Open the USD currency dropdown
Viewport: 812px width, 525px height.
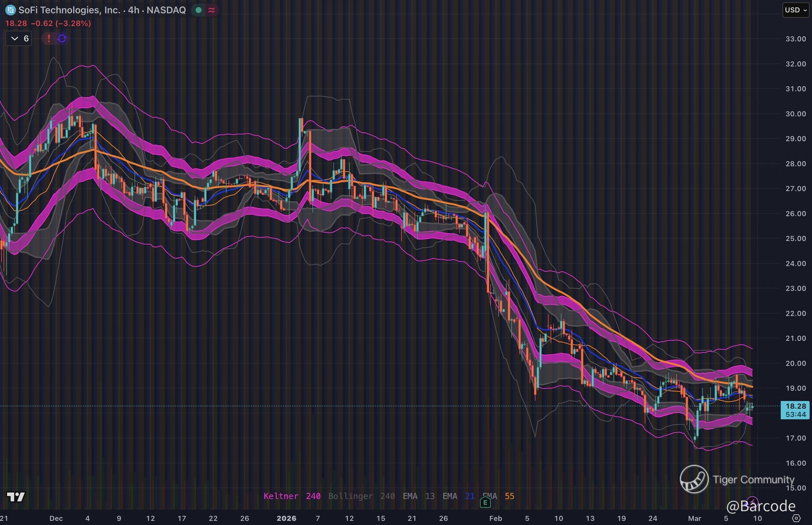(x=796, y=10)
